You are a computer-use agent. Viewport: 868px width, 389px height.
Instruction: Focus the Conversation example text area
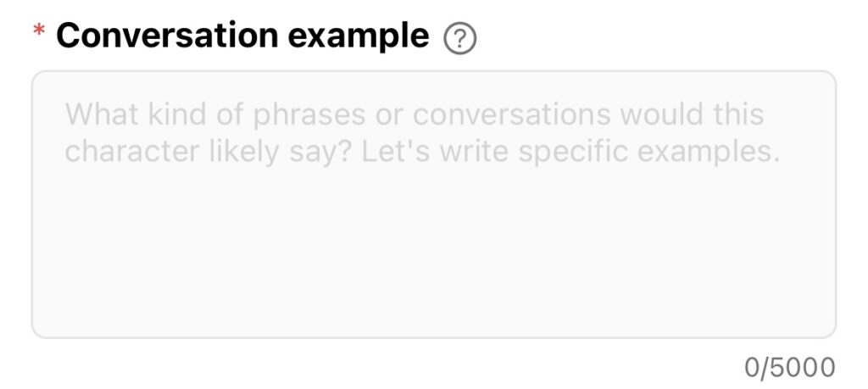click(x=433, y=204)
